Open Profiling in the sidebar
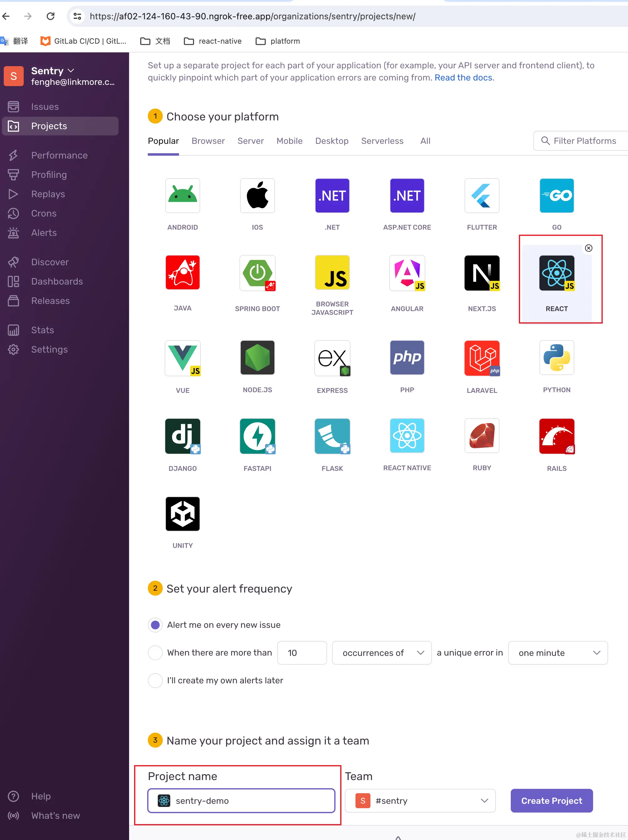 click(x=60, y=175)
